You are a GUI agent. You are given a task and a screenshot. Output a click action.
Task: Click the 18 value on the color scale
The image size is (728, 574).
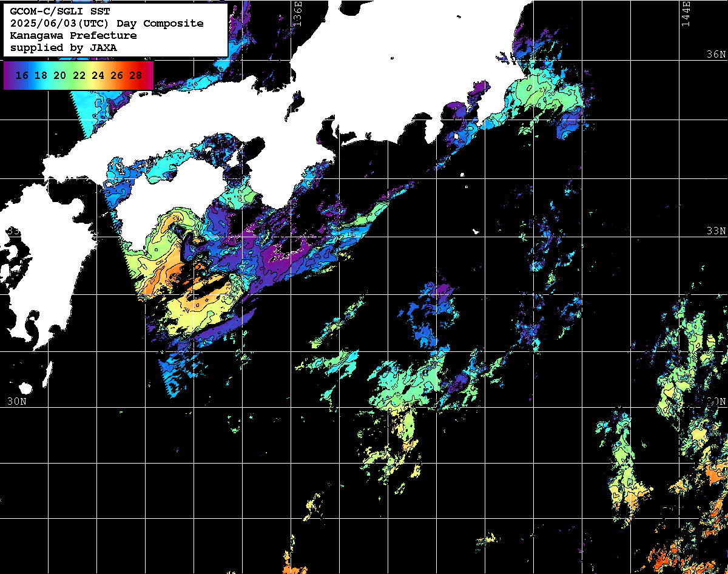click(41, 76)
